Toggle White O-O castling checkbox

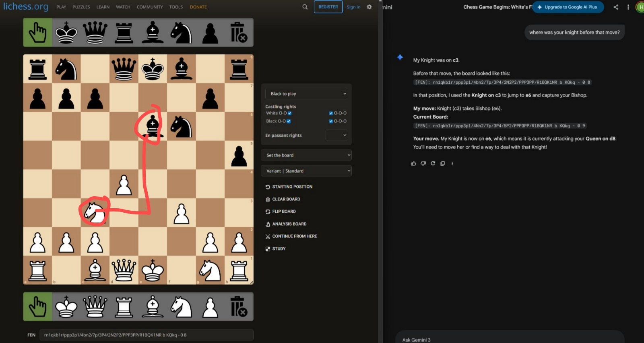click(289, 113)
